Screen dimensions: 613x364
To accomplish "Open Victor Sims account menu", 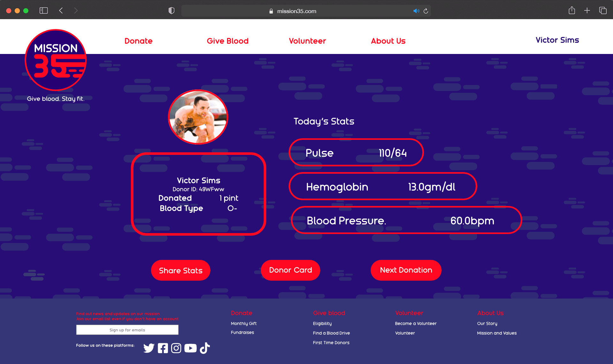I will [x=557, y=40].
